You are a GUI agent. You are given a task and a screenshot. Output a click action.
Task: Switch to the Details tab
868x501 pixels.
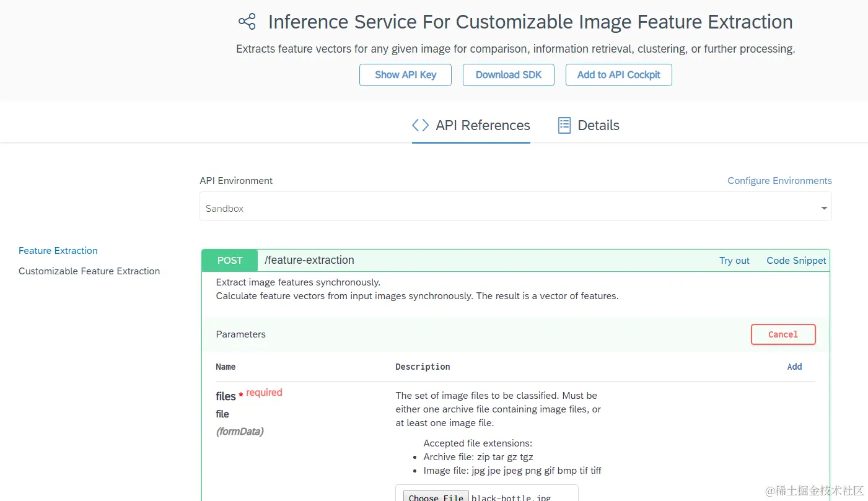[598, 125]
